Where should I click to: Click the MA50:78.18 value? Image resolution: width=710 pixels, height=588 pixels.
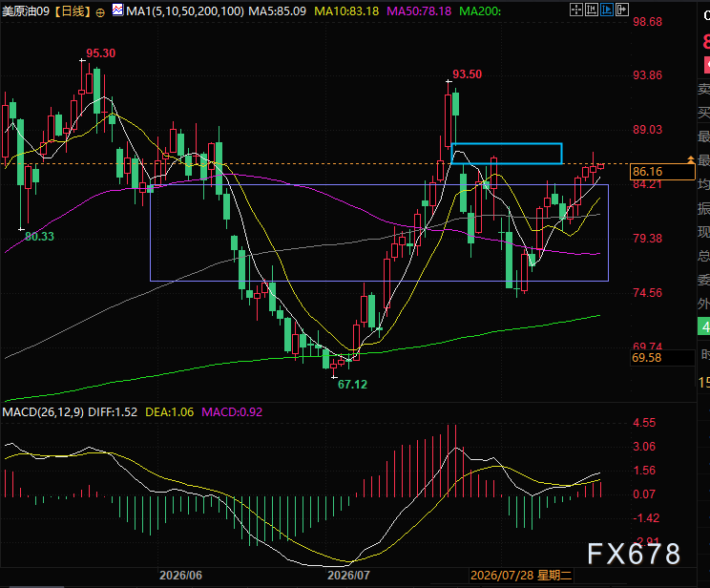pos(419,11)
